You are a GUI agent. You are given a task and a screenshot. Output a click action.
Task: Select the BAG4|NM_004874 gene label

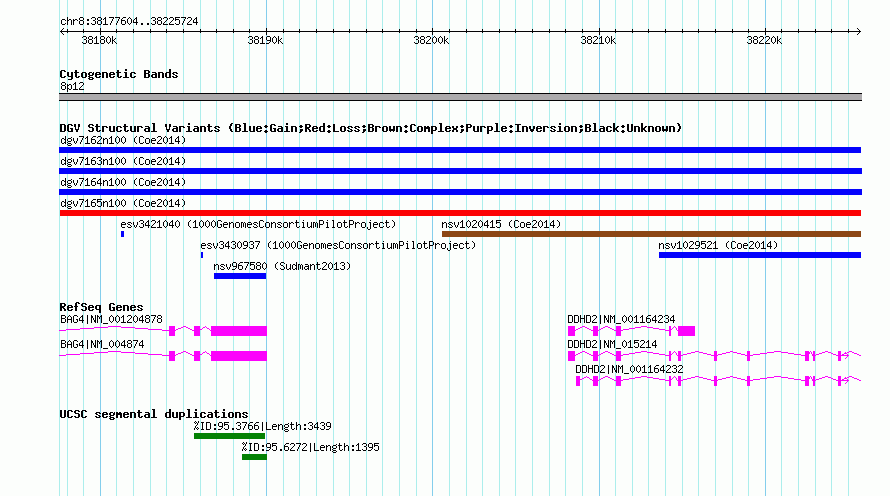click(x=102, y=344)
